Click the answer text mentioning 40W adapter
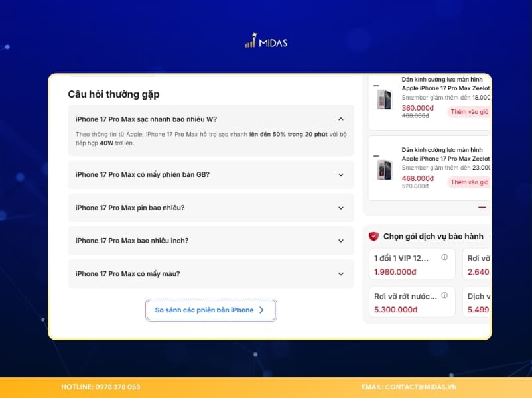The image size is (532, 398). pyautogui.click(x=211, y=139)
